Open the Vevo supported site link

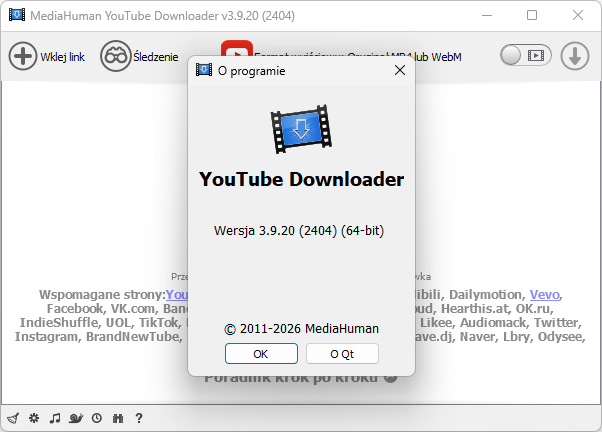pos(544,295)
